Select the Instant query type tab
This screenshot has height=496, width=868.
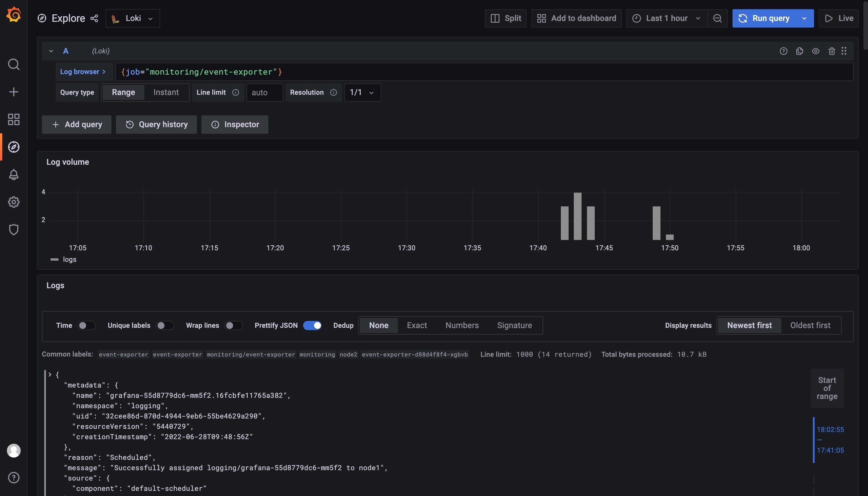tap(166, 92)
